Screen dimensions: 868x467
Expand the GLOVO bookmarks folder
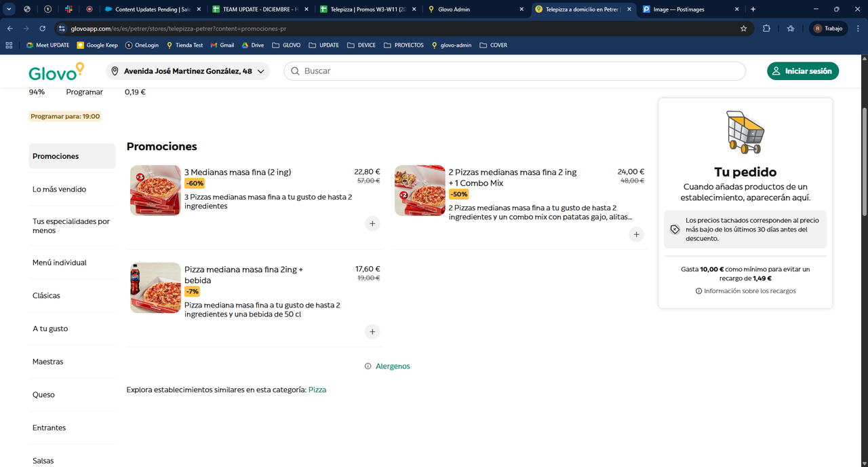tap(286, 45)
